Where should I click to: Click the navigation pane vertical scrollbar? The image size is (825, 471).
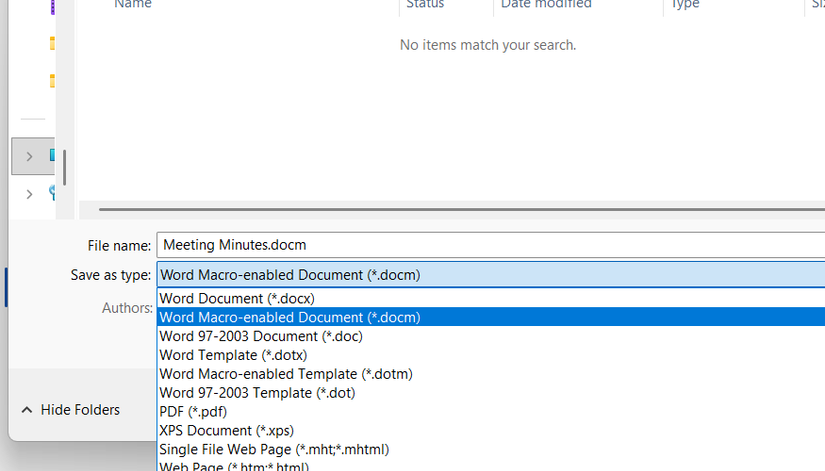pyautogui.click(x=64, y=167)
